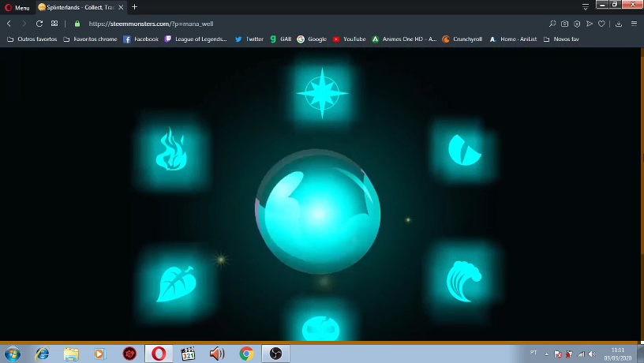Open the ad blocker shield icon
The height and width of the screenshot is (363, 644).
[x=577, y=24]
